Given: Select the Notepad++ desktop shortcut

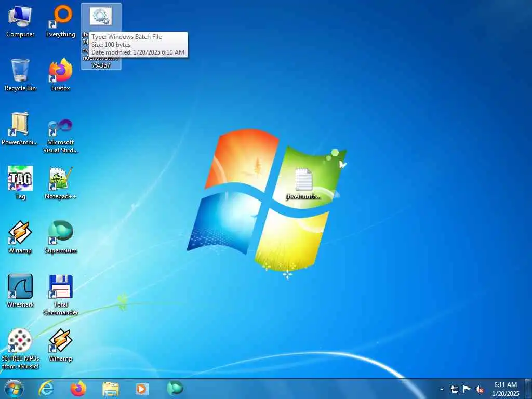Looking at the screenshot, I should (x=61, y=183).
